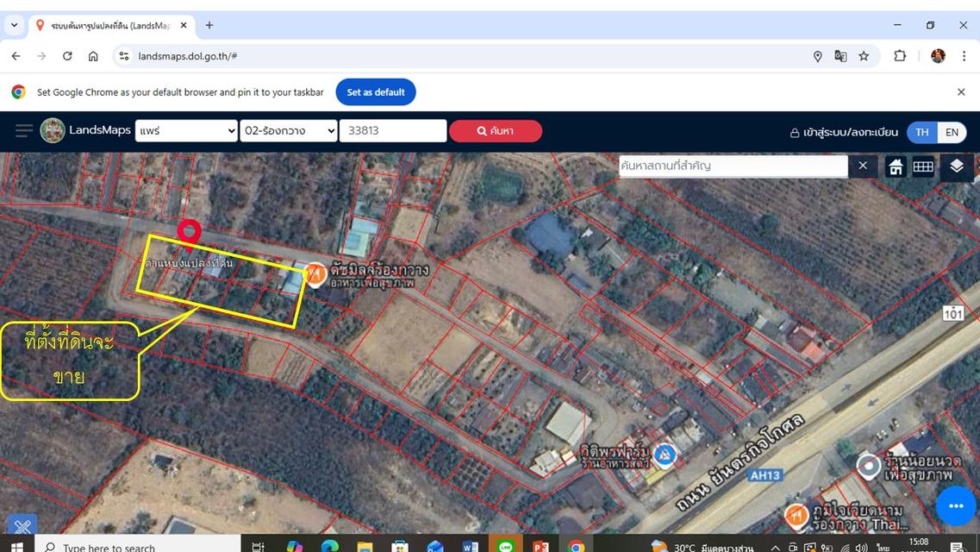Click the Set as default button
The image size is (980, 552).
[376, 92]
